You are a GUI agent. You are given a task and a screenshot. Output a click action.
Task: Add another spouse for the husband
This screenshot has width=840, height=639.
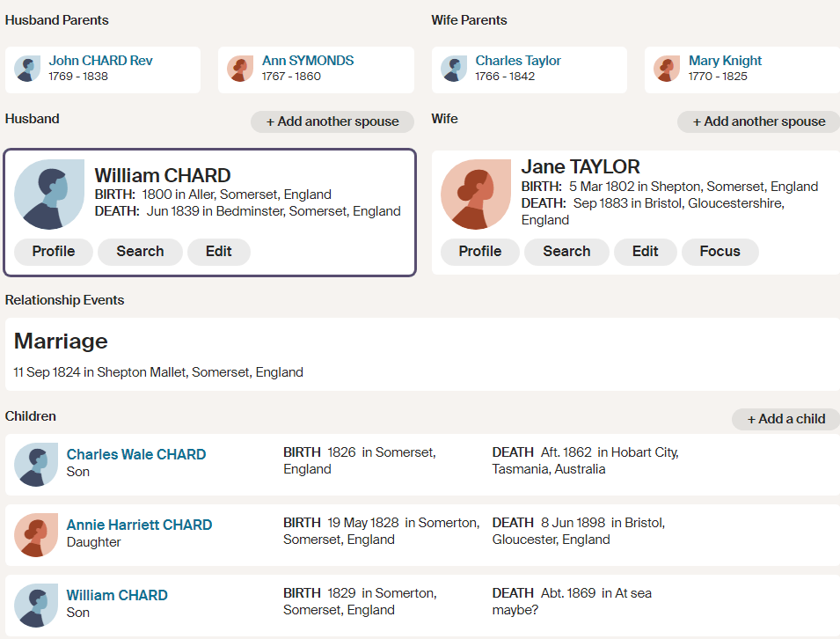click(332, 121)
